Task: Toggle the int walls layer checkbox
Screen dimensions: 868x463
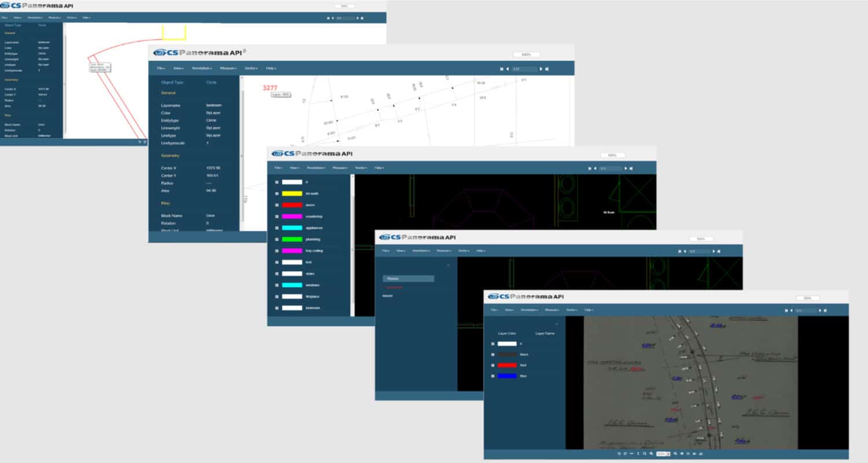Action: pyautogui.click(x=277, y=193)
